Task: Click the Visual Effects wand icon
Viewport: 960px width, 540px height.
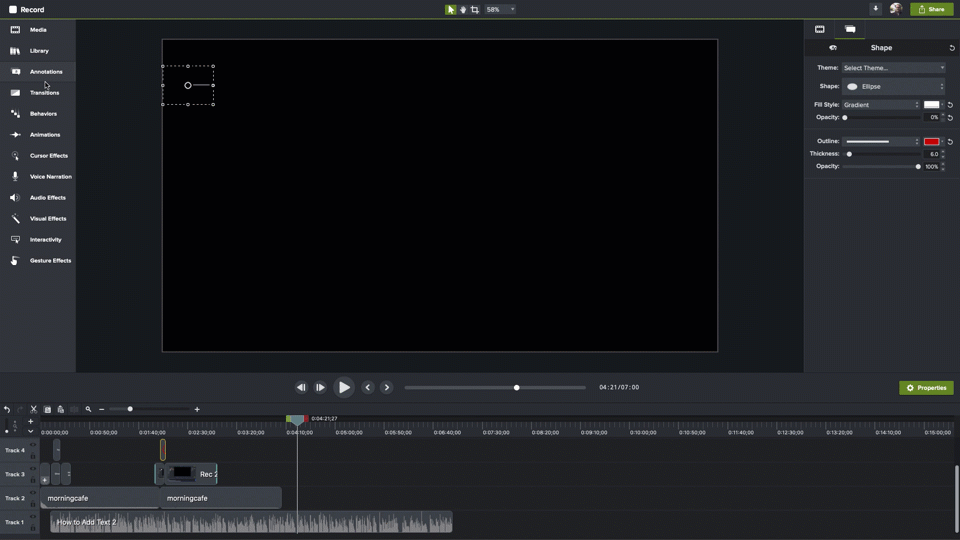Action: click(15, 219)
